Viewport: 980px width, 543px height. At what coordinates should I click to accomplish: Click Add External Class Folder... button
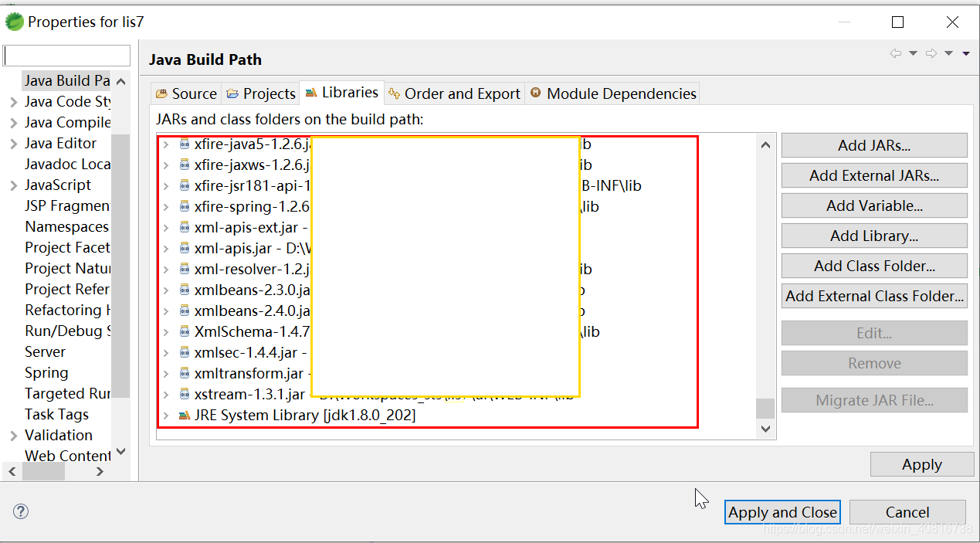click(x=874, y=296)
